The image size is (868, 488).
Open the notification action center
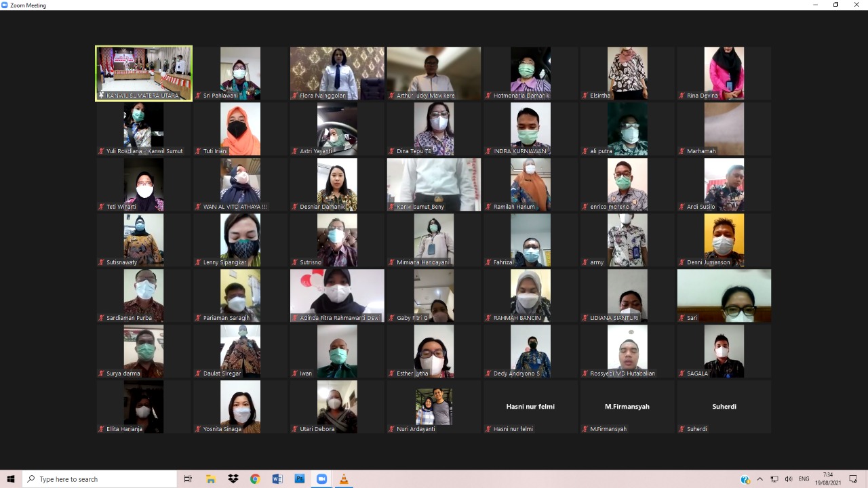pos(853,479)
